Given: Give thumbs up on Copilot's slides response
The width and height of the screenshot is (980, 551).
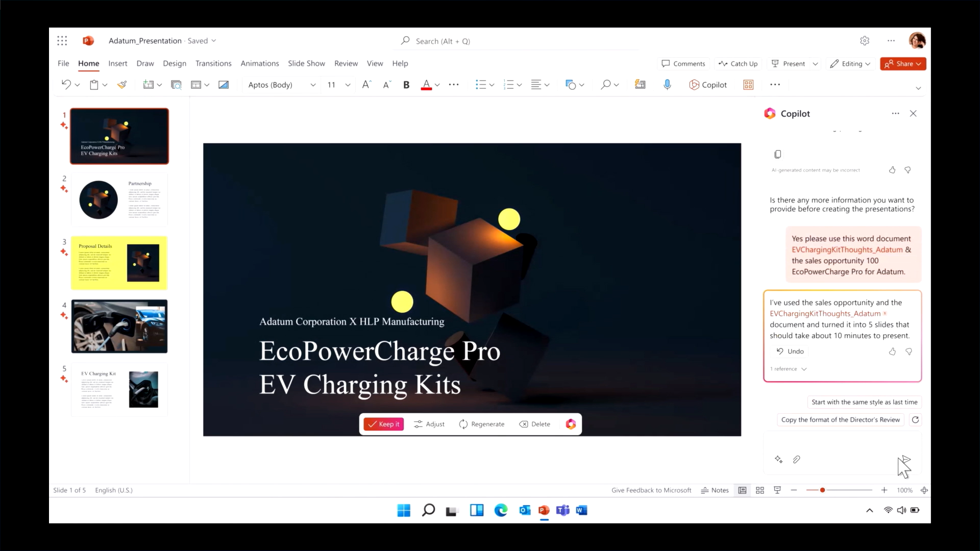Looking at the screenshot, I should pos(892,352).
